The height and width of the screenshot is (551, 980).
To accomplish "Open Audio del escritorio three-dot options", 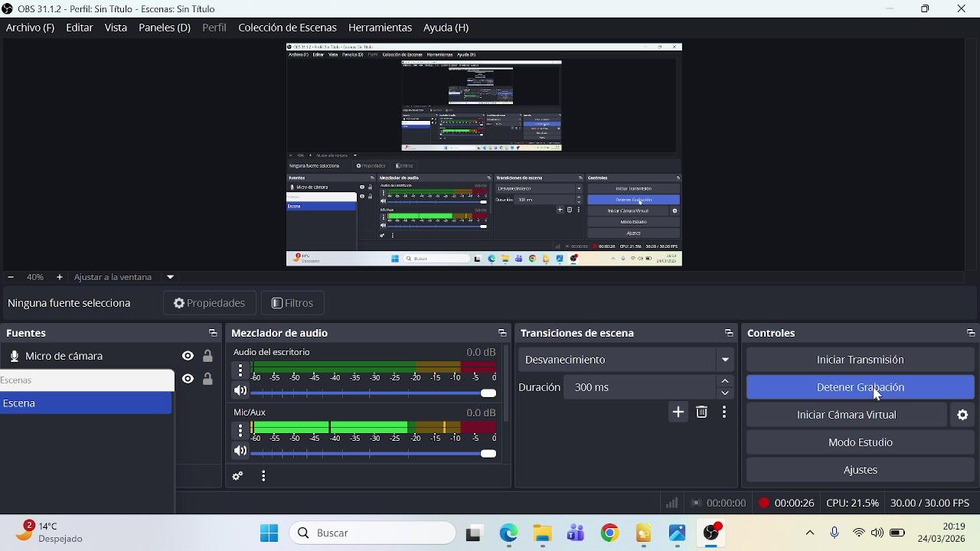I will pos(240,370).
